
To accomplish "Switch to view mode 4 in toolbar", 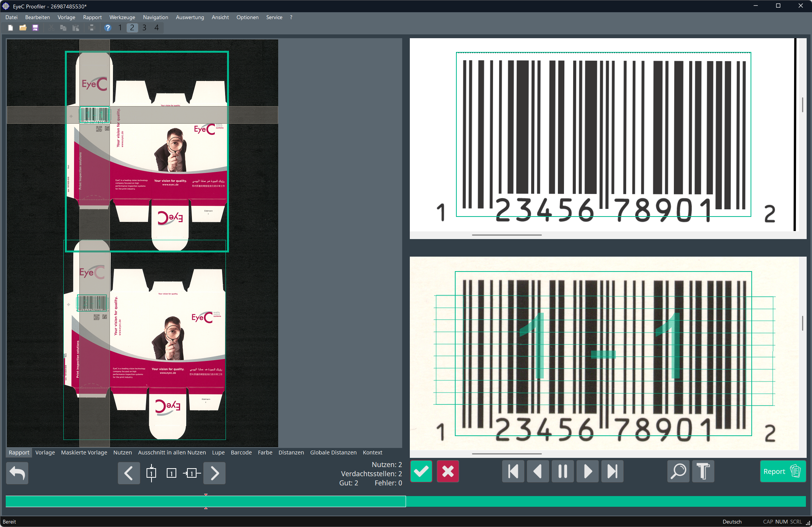I will pyautogui.click(x=156, y=28).
